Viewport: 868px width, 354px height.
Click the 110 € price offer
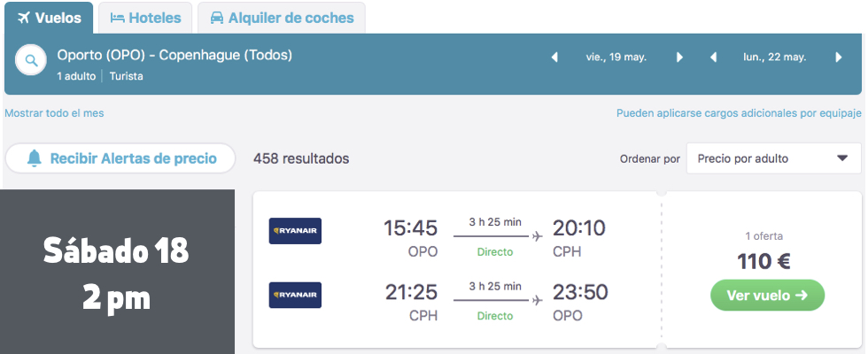pyautogui.click(x=763, y=261)
